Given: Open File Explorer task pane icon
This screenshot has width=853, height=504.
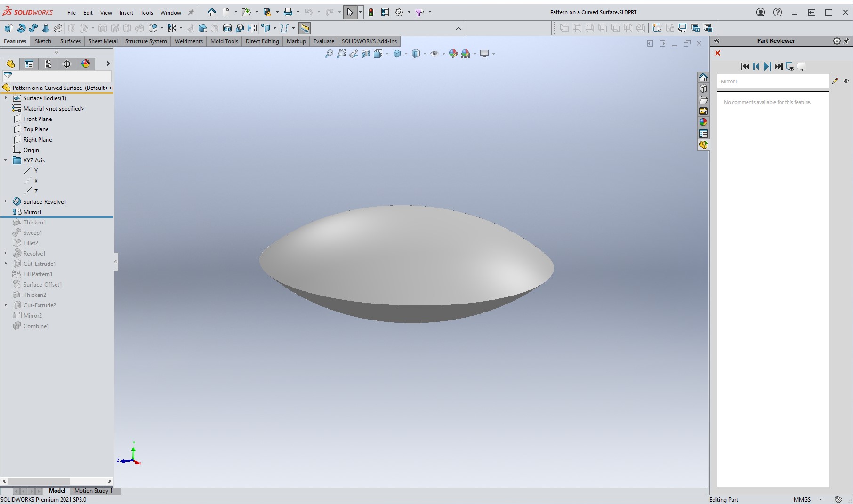Looking at the screenshot, I should click(x=703, y=100).
